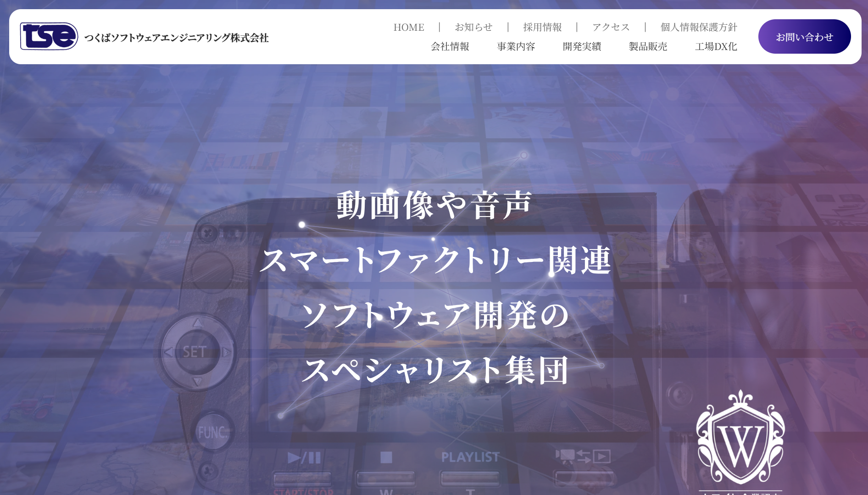Select 製品販売 in the navigation

point(648,46)
